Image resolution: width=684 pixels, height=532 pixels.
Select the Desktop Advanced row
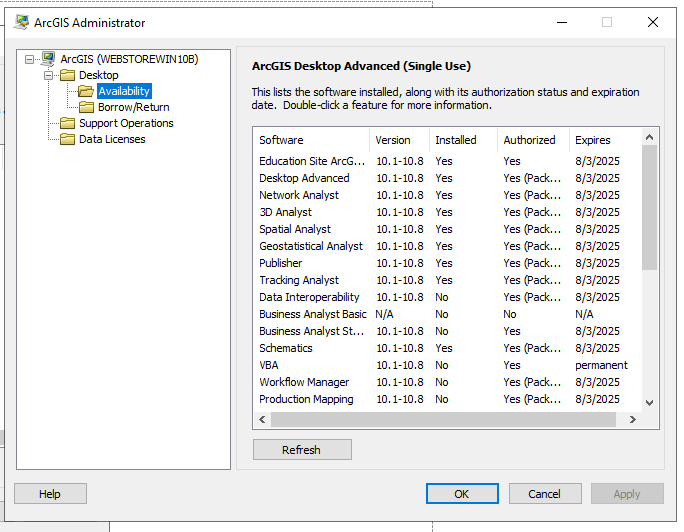448,178
